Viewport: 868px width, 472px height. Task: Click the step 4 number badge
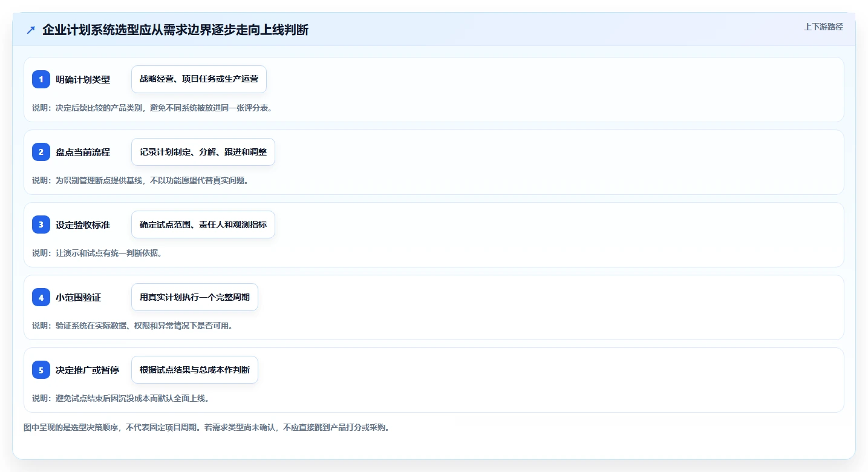(41, 297)
